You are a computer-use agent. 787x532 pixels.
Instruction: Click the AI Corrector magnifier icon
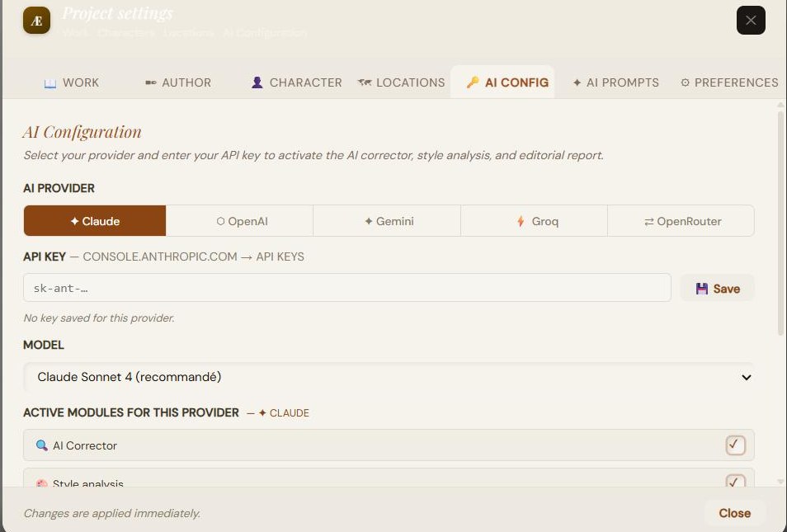coord(41,445)
